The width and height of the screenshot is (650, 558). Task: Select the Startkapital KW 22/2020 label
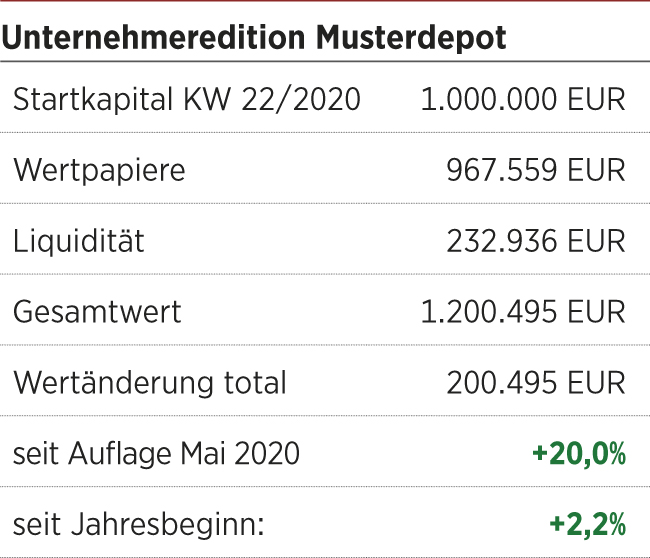pyautogui.click(x=187, y=99)
